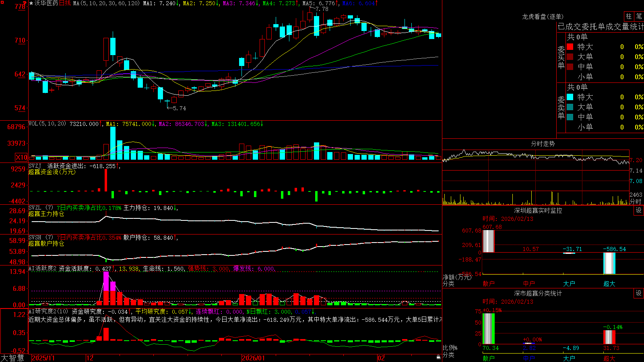Click the 7.78 high price annotation
This screenshot has width=644, height=362.
click(x=322, y=9)
